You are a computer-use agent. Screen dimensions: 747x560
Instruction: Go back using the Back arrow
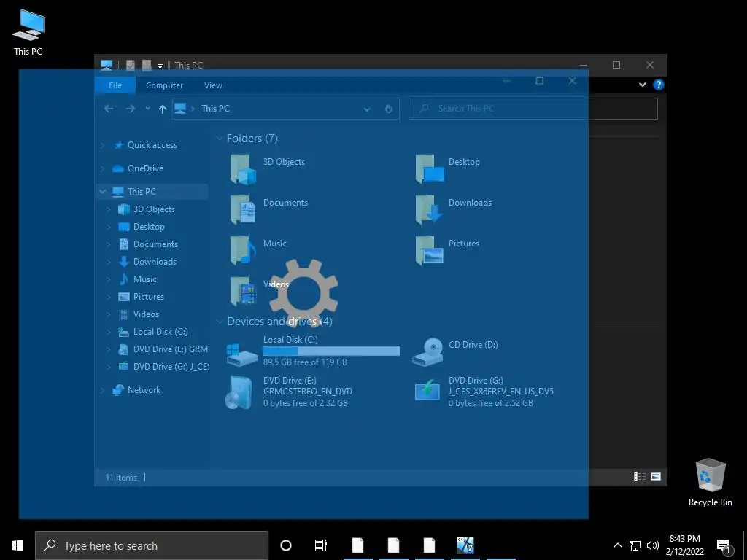(x=109, y=109)
